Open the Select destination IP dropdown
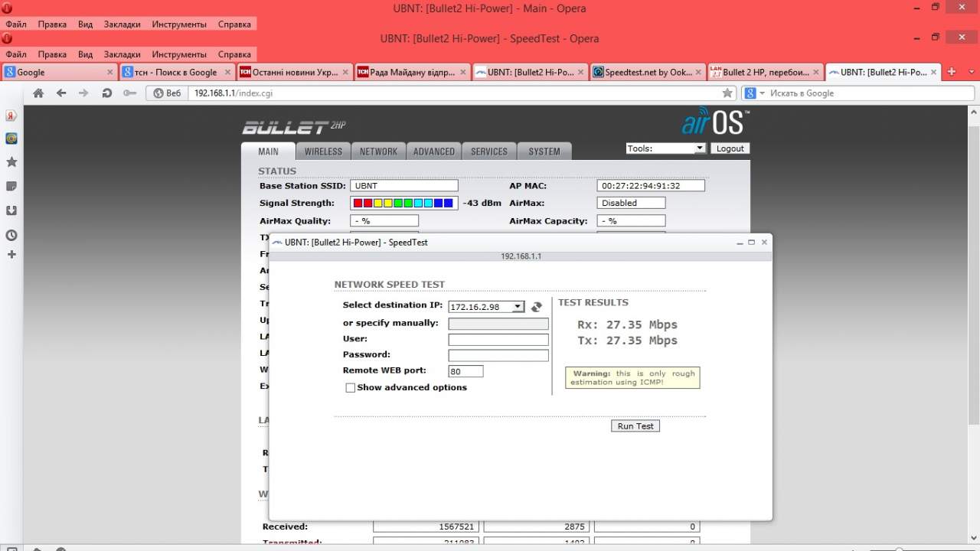 pos(486,307)
